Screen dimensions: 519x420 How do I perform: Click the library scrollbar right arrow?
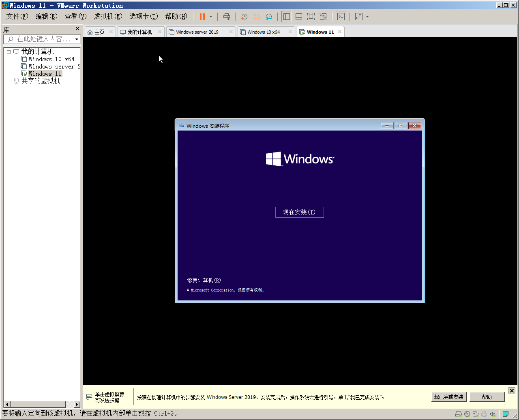(77, 405)
